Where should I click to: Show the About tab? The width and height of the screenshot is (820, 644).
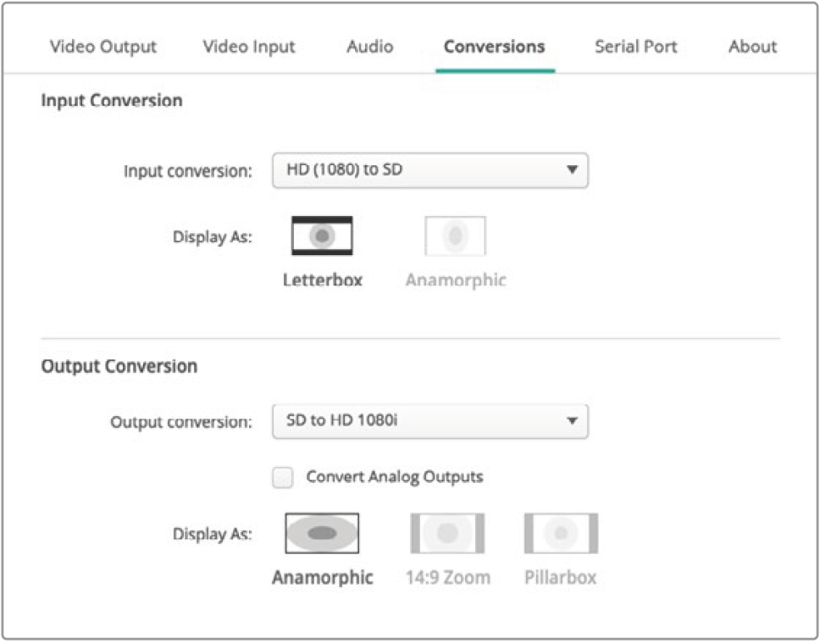click(752, 47)
